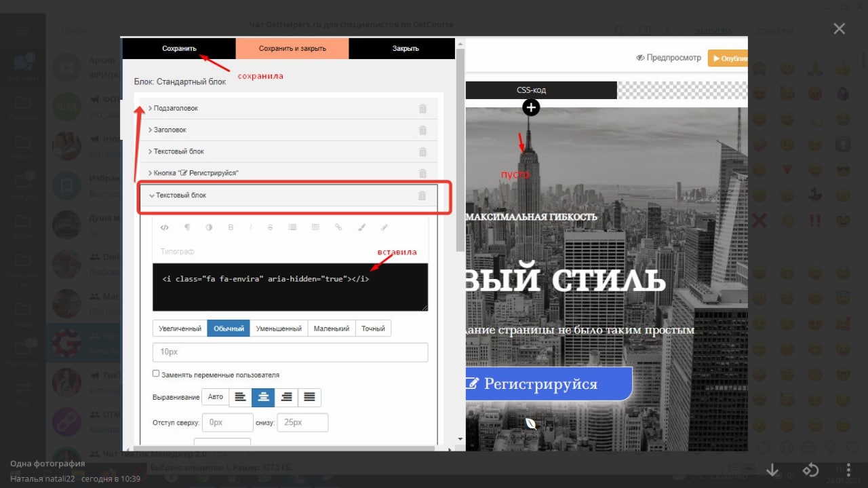868x488 pixels.
Task: Click the editor panel vertical scrollbar
Action: point(461,149)
